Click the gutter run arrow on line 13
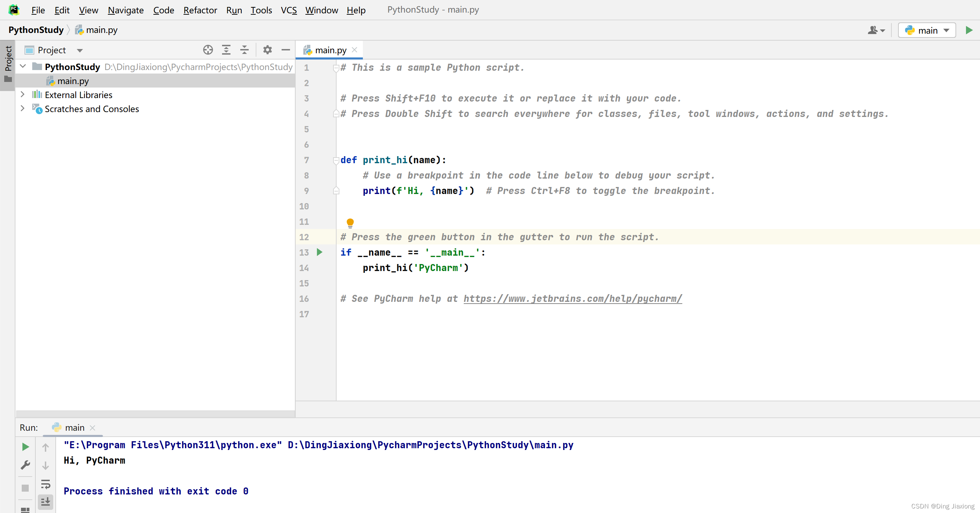This screenshot has height=513, width=980. (x=319, y=252)
